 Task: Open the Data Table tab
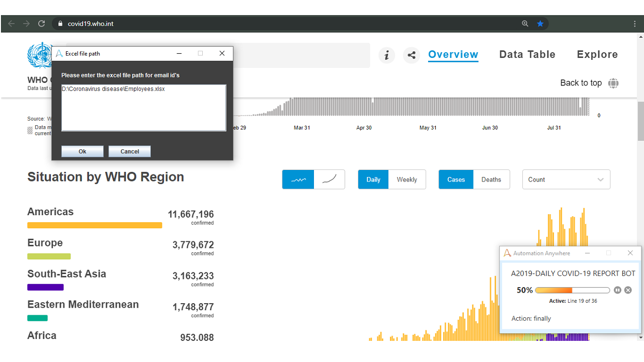(527, 55)
